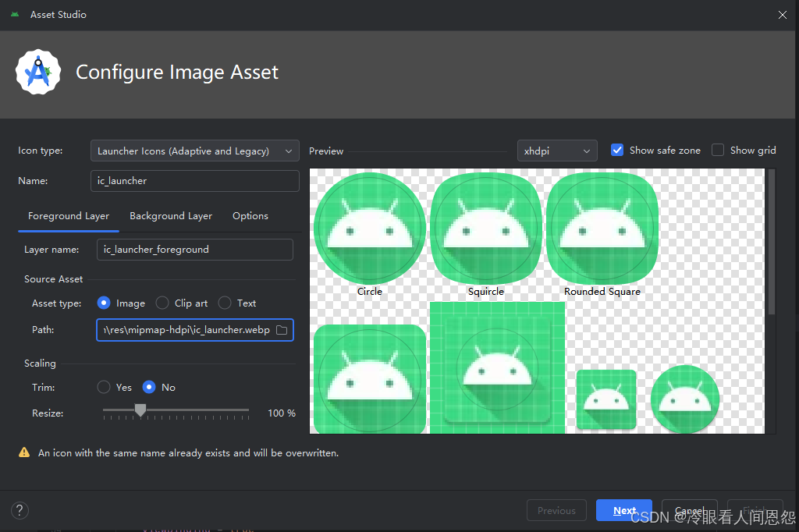Click the Configure Image Asset heading
Screen dimensions: 799x532
coord(177,72)
